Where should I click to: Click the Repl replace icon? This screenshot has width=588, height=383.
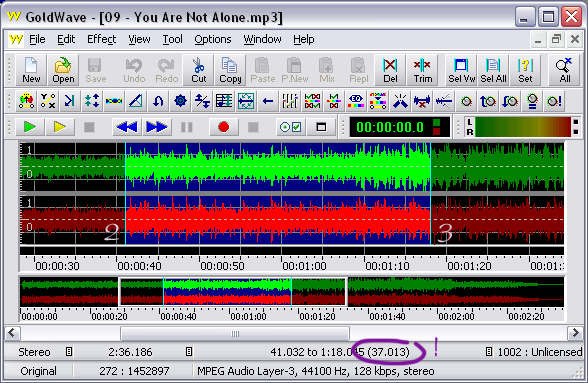[358, 70]
